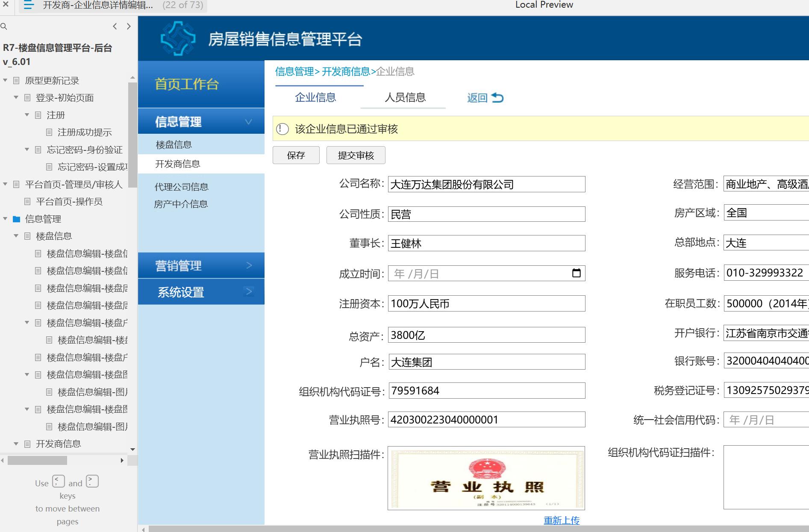This screenshot has height=532, width=809.
Task: Click the 银行账号 input field
Action: point(766,361)
